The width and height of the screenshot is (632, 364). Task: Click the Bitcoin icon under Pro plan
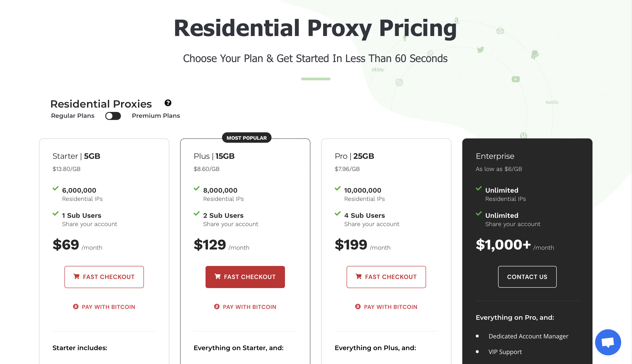click(x=358, y=307)
